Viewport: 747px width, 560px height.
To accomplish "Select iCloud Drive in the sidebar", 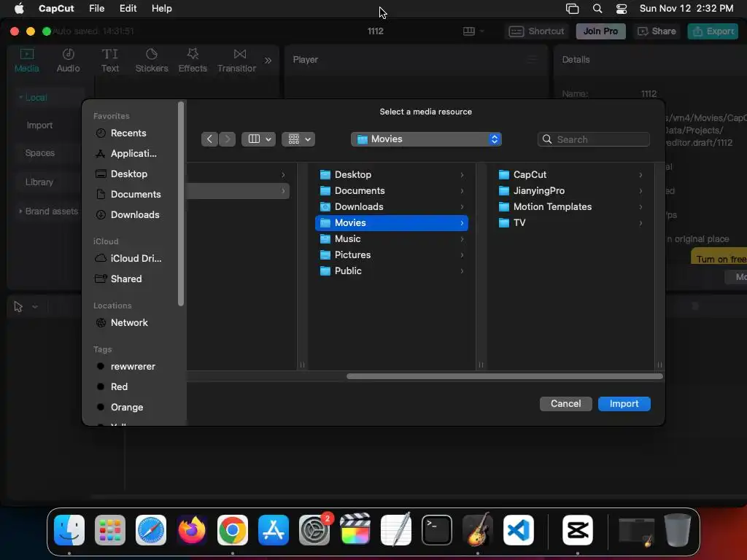I will [x=128, y=258].
